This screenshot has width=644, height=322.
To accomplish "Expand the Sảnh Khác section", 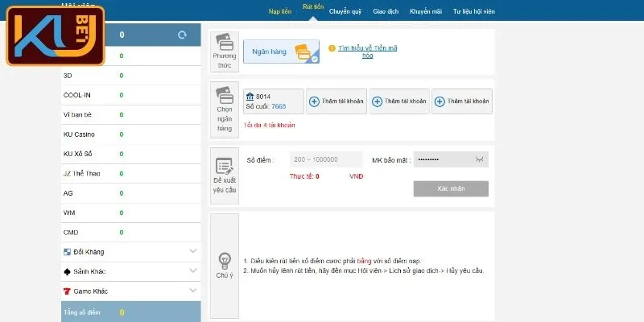I will tap(193, 270).
